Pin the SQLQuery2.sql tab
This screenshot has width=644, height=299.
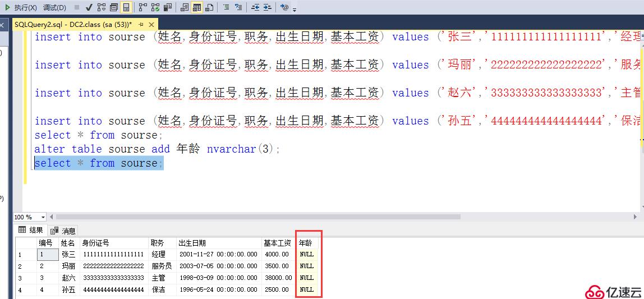pos(141,25)
